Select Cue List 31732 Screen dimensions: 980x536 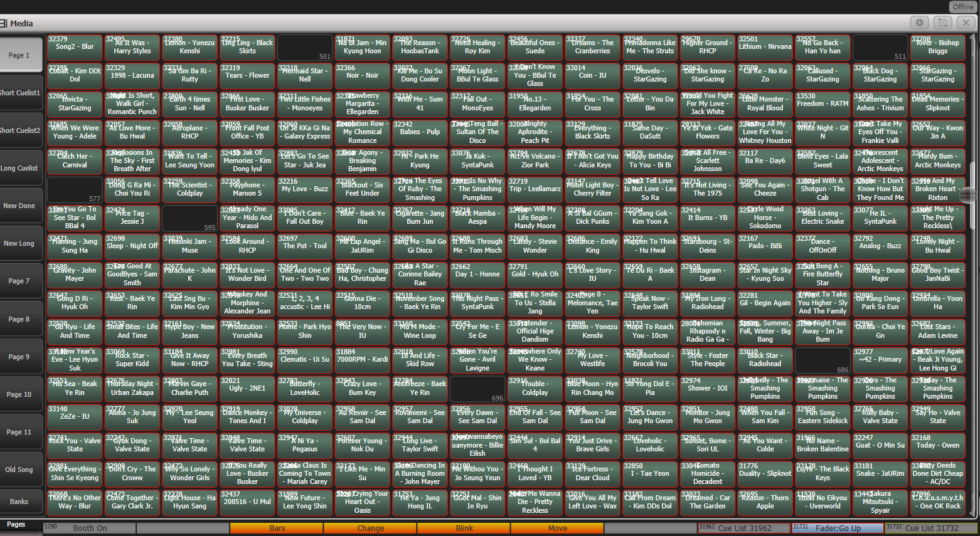(x=931, y=528)
